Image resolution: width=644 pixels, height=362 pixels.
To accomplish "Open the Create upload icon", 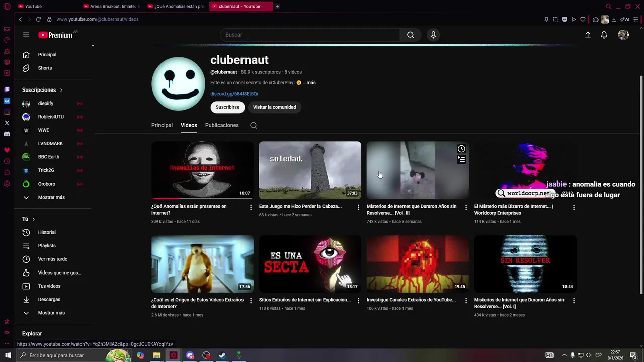I will coord(588,35).
